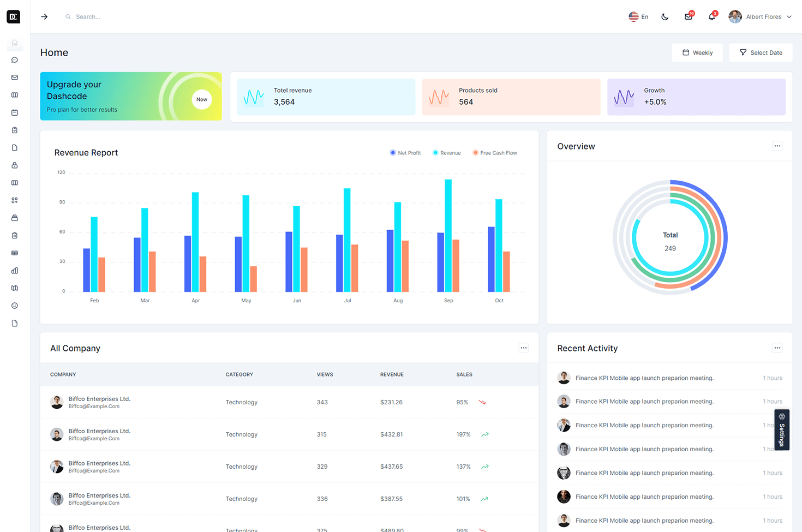
Task: Click the upward trend icon beside 197% sales
Action: click(x=484, y=434)
